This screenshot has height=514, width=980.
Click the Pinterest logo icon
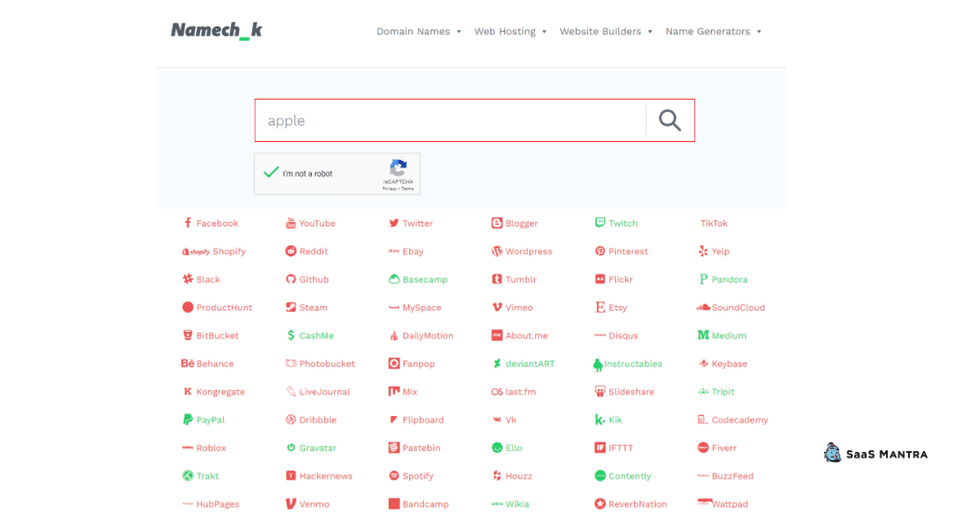[600, 251]
